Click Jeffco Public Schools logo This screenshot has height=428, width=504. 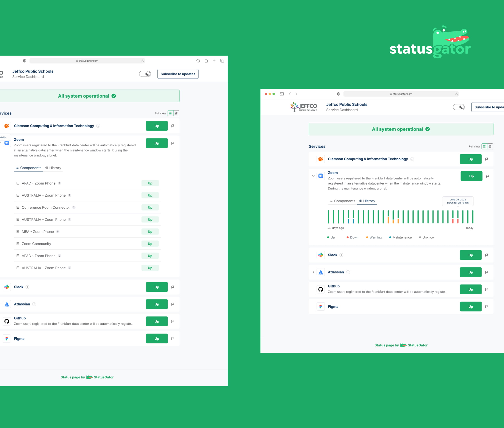(x=304, y=107)
